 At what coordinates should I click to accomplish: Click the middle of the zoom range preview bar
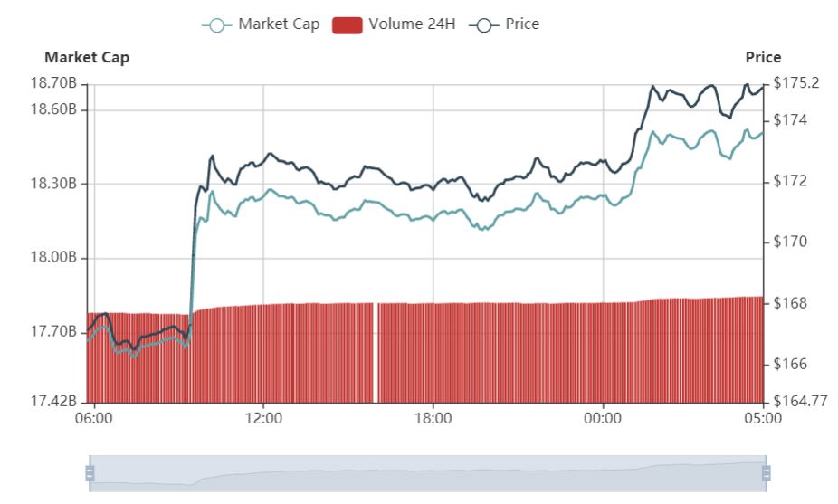(x=427, y=473)
